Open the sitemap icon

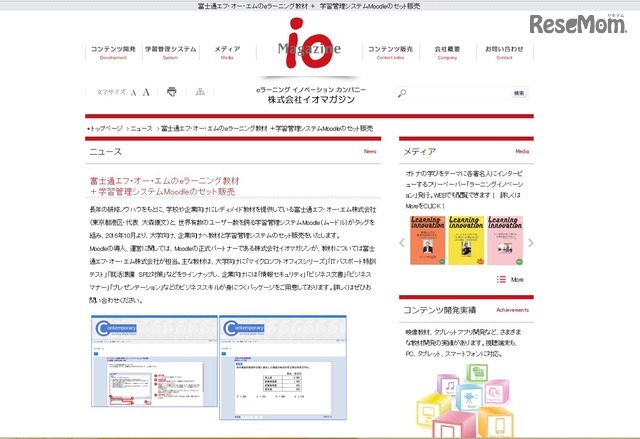point(200,92)
